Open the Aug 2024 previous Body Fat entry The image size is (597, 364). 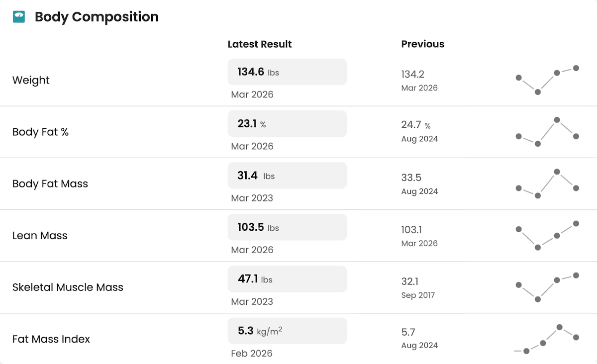coord(420,139)
